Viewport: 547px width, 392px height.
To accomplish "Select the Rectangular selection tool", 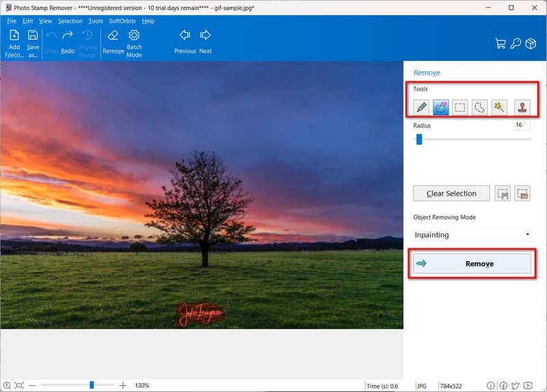I will click(x=460, y=107).
